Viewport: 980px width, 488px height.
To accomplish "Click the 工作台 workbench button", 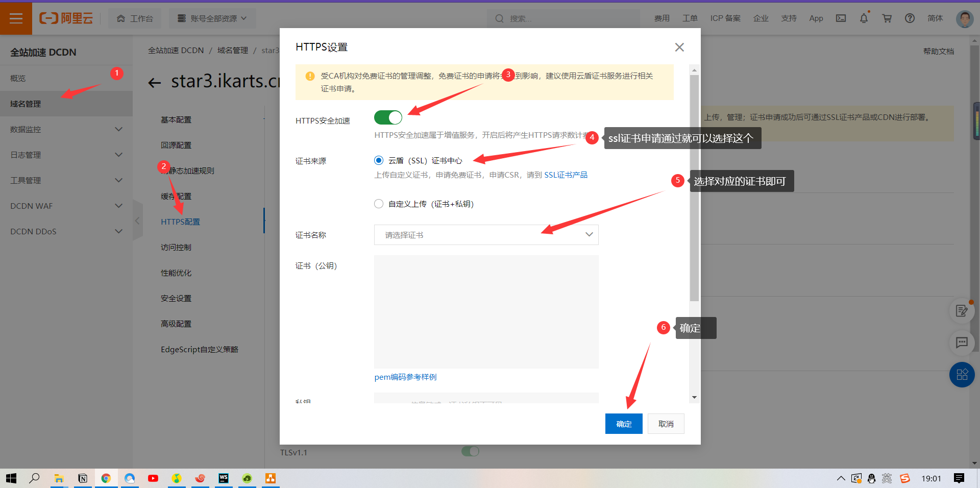I will coord(135,18).
